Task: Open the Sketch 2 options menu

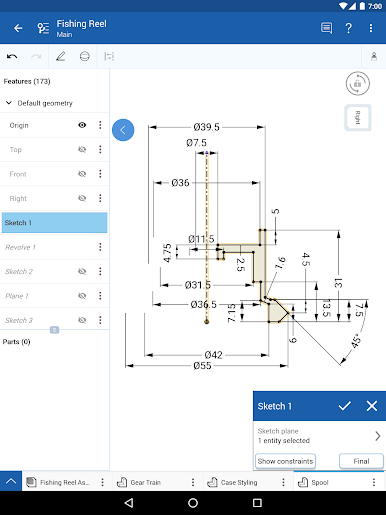Action: [100, 271]
